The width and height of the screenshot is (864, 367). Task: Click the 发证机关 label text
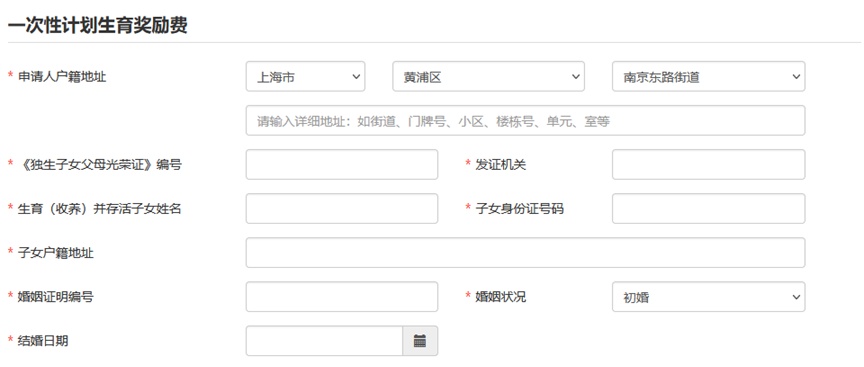[x=501, y=165]
